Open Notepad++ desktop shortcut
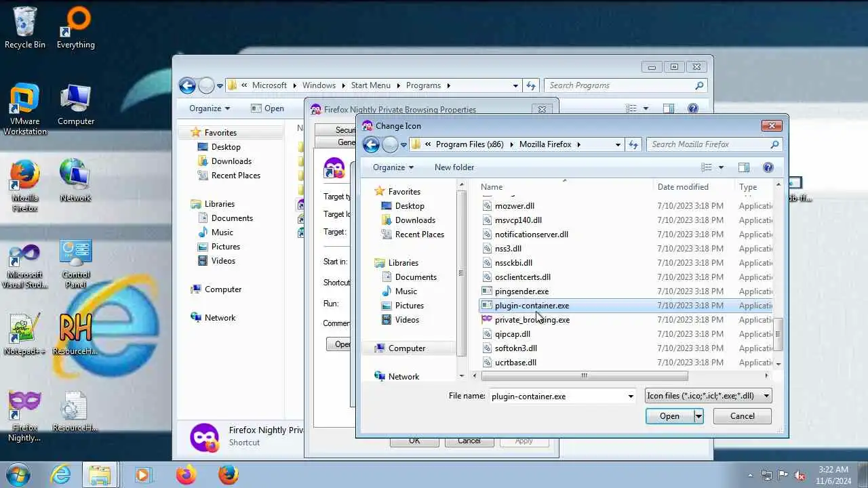The image size is (868, 488). coord(24,334)
